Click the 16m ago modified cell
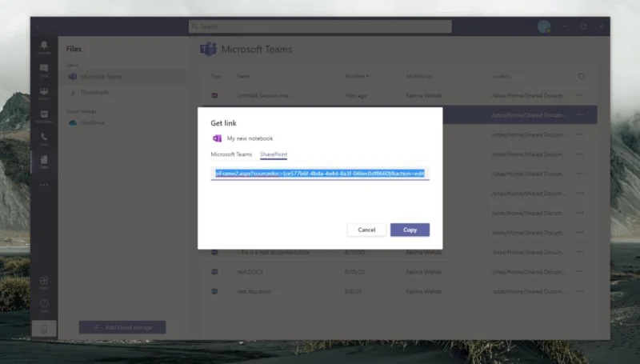The height and width of the screenshot is (364, 640). point(356,95)
